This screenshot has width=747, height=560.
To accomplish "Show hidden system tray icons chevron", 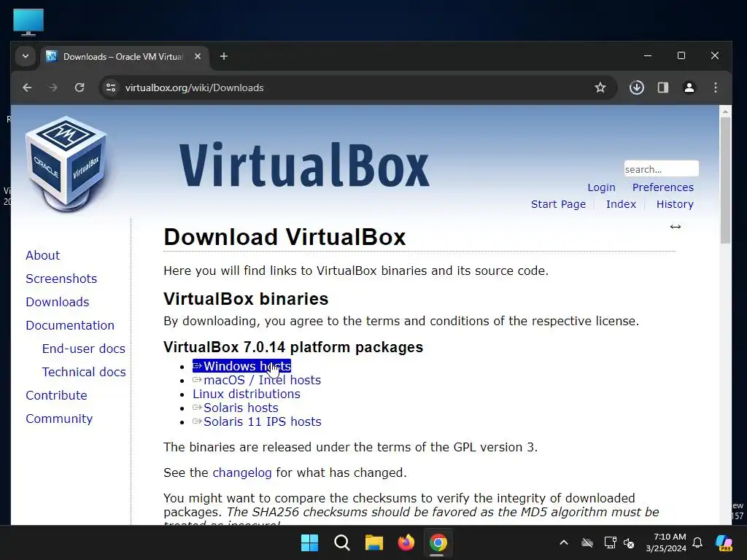I will (x=564, y=542).
